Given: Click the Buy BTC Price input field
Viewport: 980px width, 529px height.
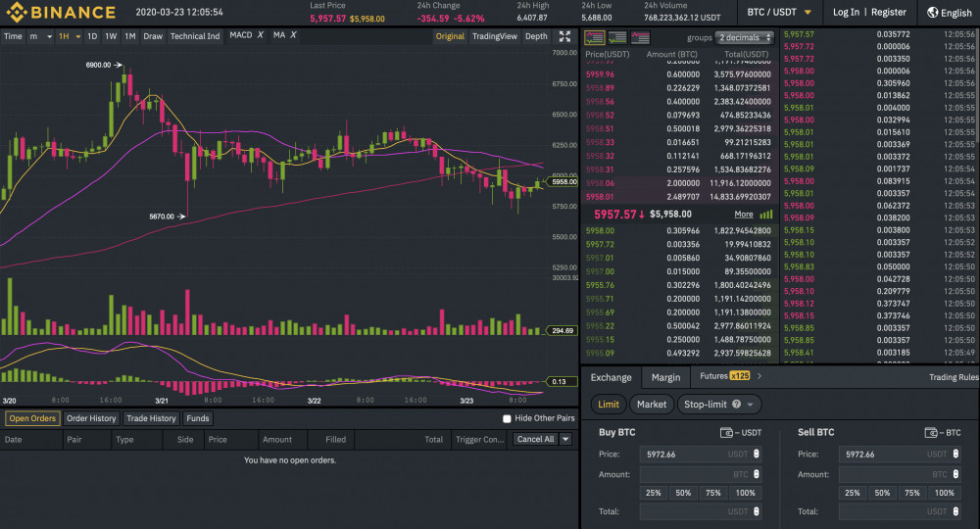Looking at the screenshot, I should click(x=700, y=454).
